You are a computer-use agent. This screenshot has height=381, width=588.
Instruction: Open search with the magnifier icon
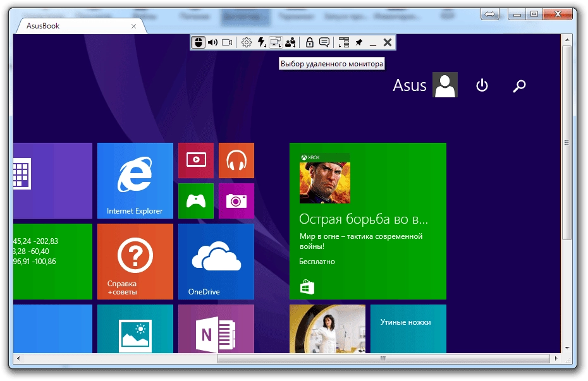[519, 86]
